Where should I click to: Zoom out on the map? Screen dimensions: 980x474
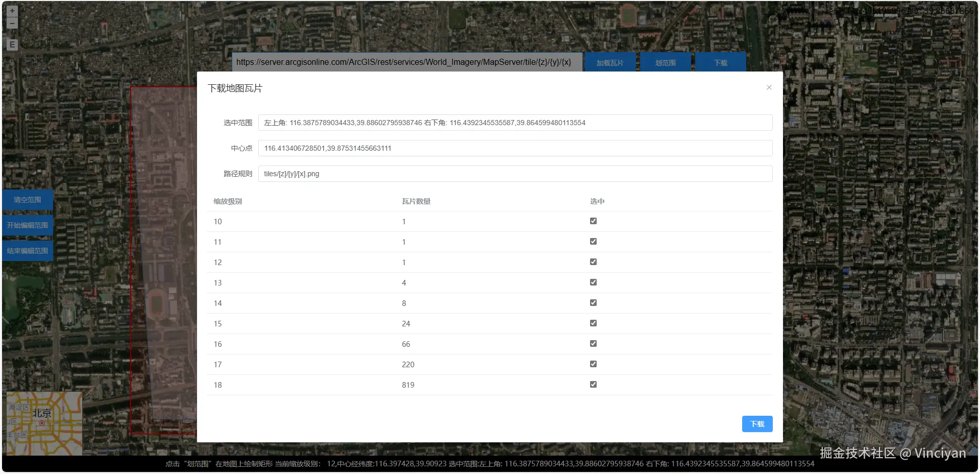pyautogui.click(x=12, y=23)
